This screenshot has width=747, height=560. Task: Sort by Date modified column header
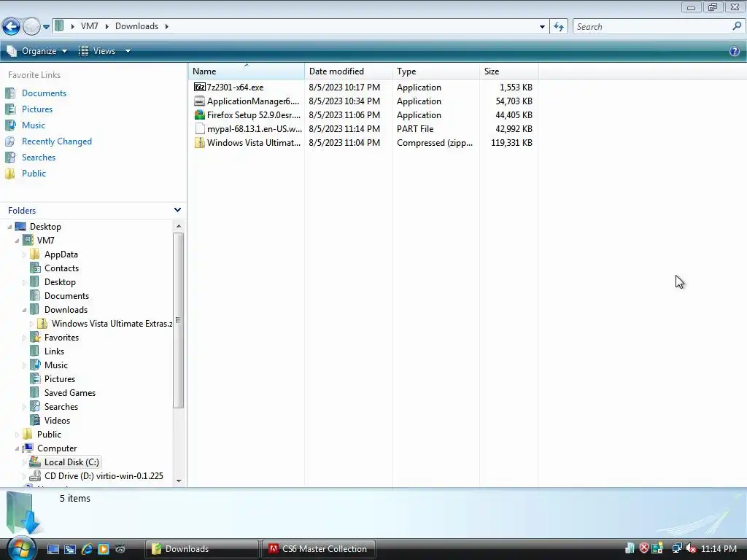click(x=348, y=71)
